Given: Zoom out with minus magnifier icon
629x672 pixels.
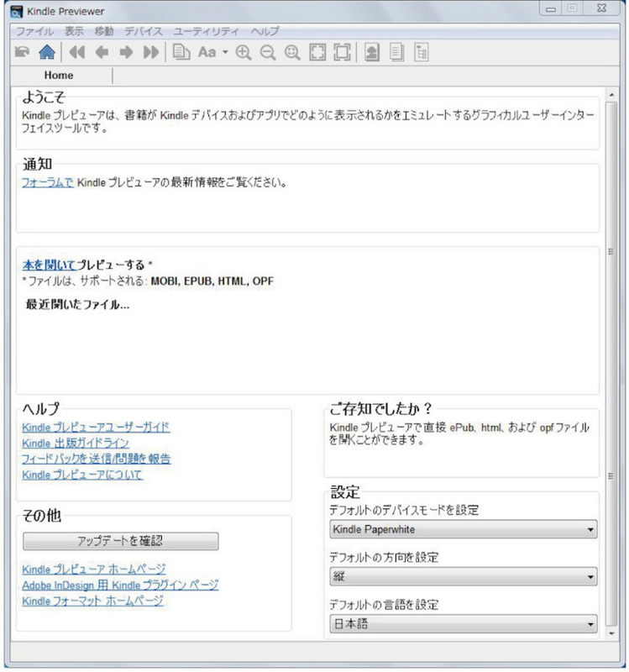Looking at the screenshot, I should click(268, 52).
